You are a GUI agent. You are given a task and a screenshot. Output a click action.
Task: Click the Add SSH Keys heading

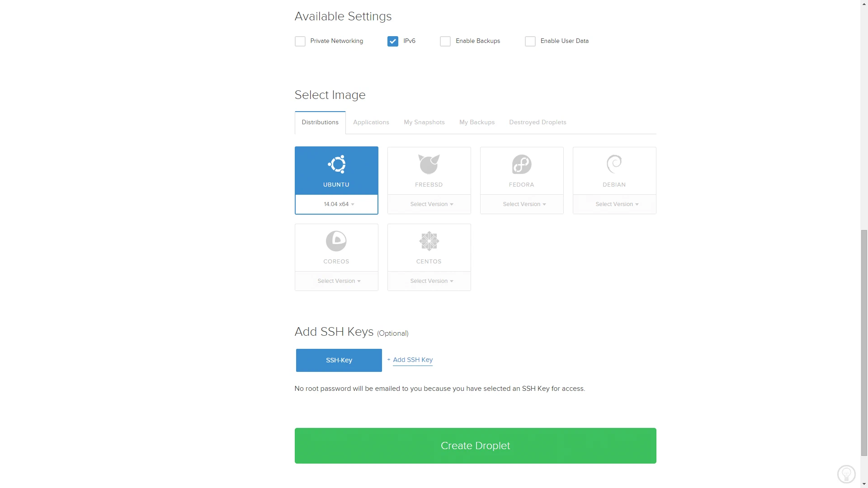[334, 332]
